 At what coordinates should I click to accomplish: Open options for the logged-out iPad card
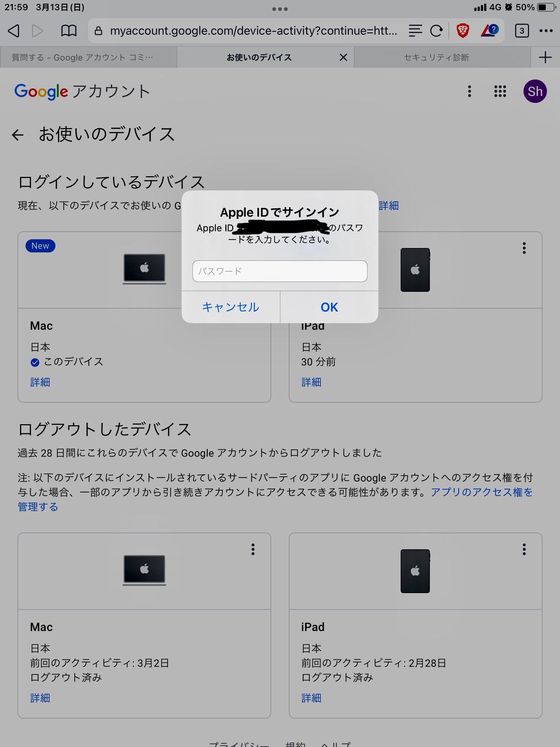click(524, 549)
